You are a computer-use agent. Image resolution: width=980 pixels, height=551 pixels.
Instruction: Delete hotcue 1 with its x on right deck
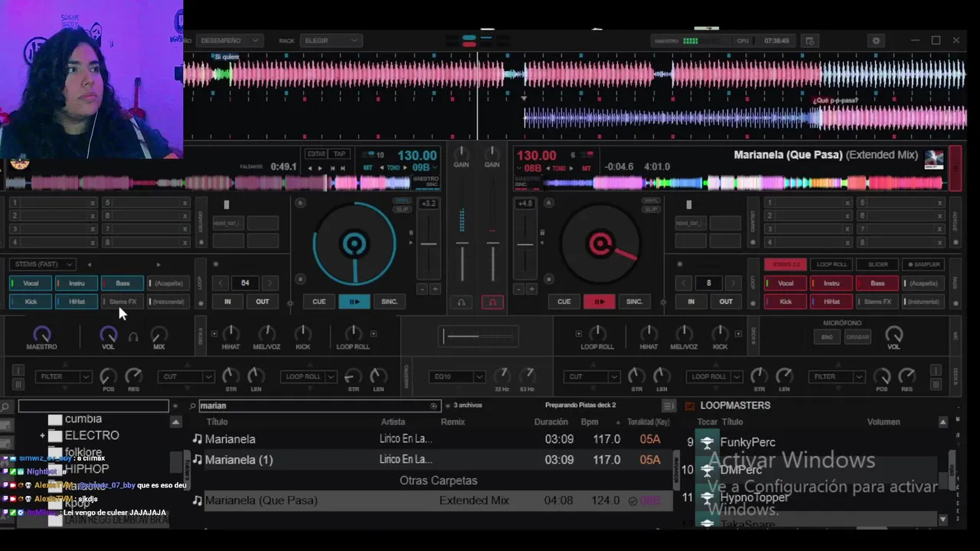(848, 204)
